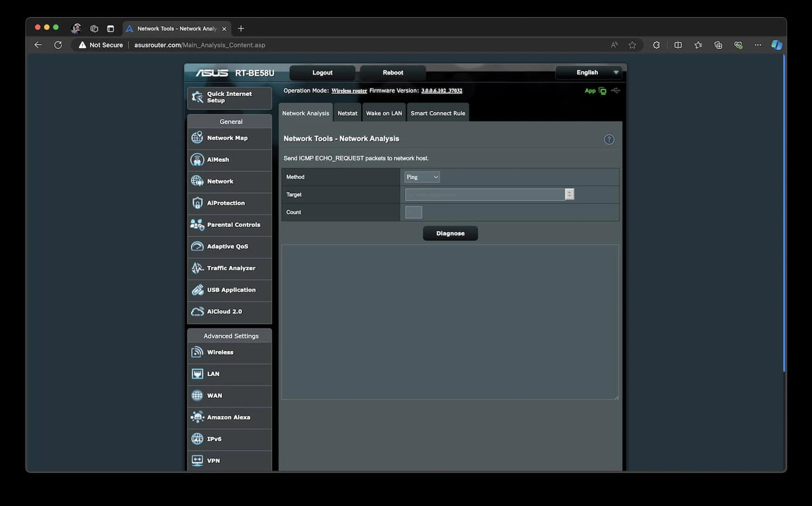
Task: Open browser settings and more menu
Action: [757, 45]
